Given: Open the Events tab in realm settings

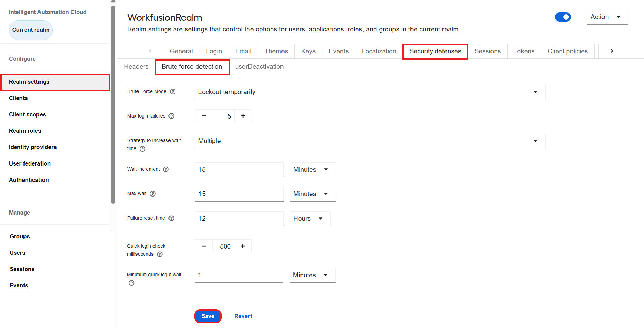Looking at the screenshot, I should coord(339,51).
